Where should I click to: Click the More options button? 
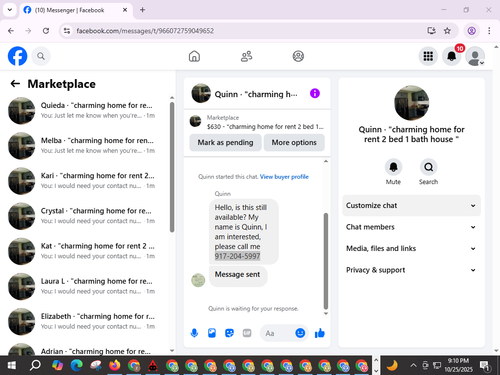[x=294, y=142]
